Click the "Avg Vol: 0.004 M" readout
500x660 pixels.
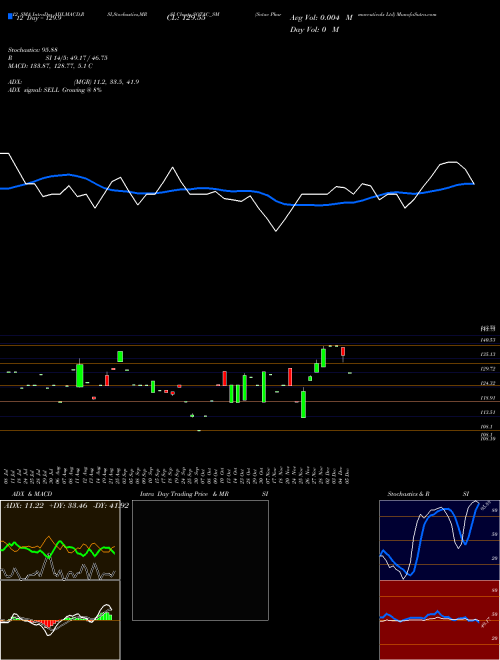[x=321, y=18]
